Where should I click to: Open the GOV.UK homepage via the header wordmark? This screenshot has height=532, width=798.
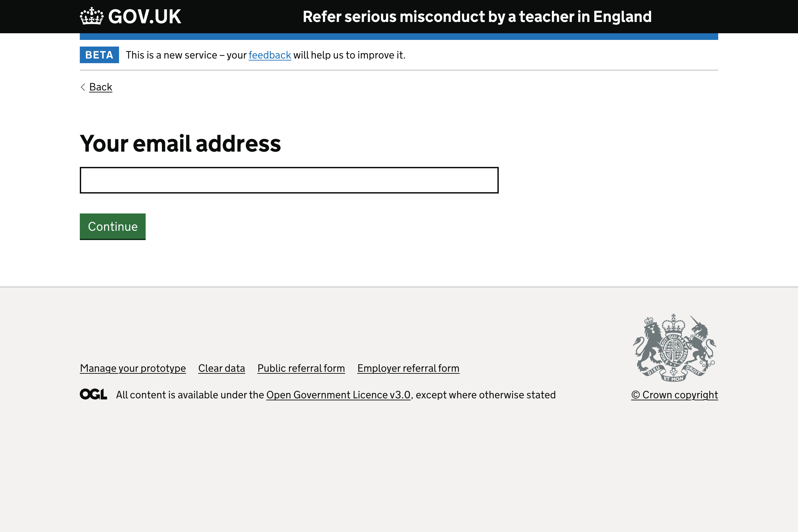(x=144, y=16)
